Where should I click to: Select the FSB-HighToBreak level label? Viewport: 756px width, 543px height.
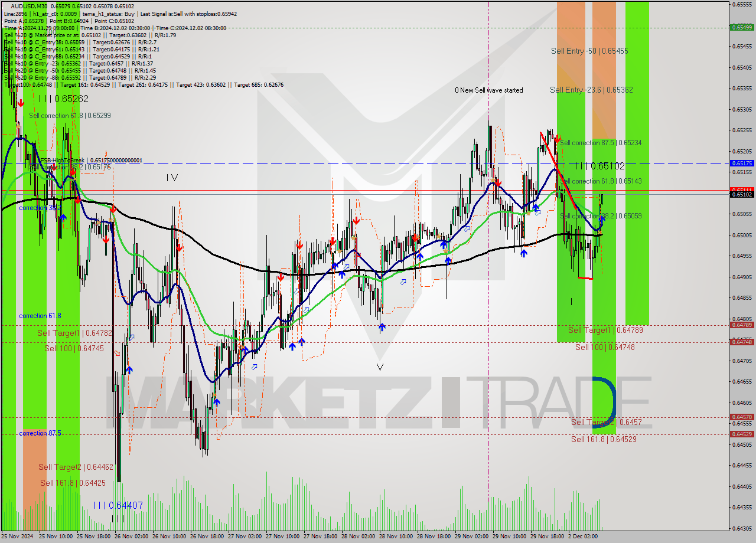[92, 160]
